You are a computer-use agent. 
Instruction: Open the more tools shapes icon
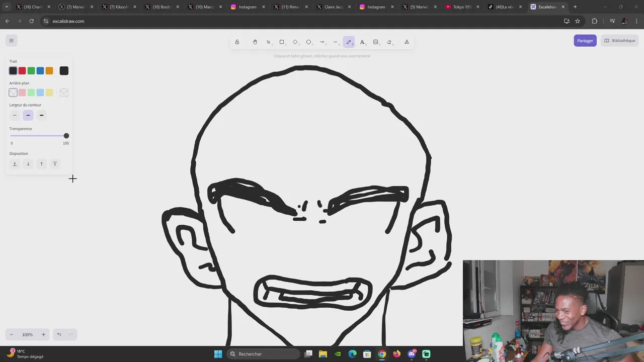pos(407,42)
